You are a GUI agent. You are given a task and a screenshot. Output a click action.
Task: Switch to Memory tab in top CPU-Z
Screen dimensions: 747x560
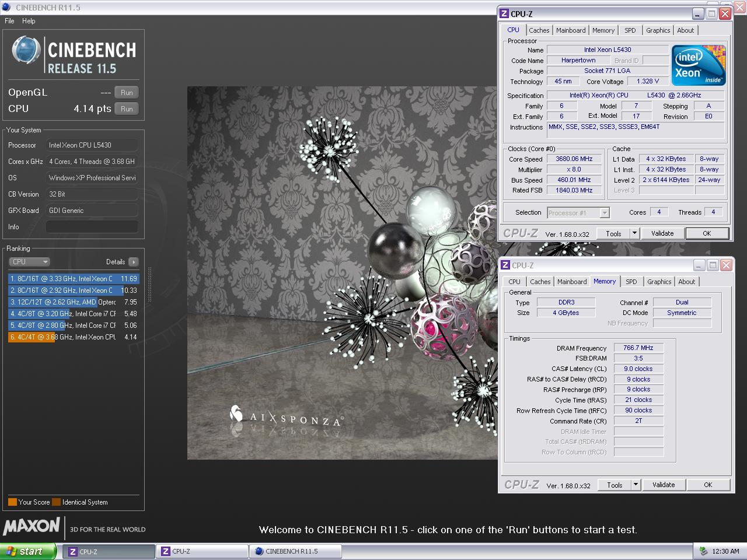[603, 30]
